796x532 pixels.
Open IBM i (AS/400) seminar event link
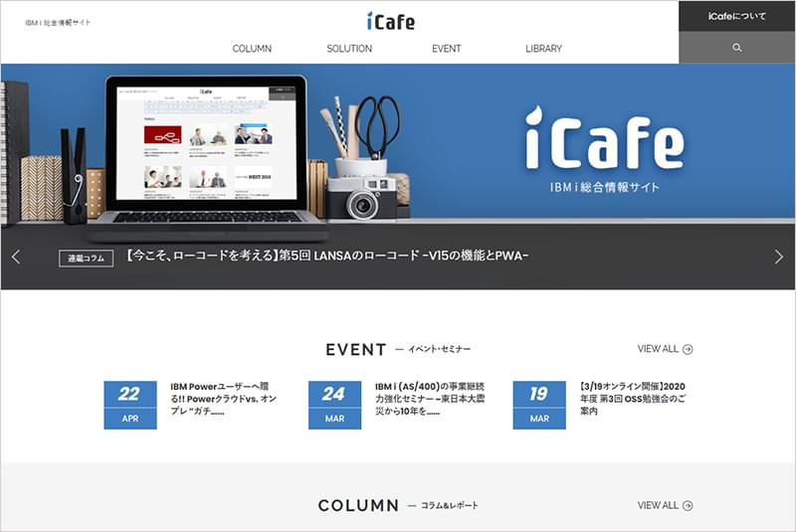pos(430,399)
